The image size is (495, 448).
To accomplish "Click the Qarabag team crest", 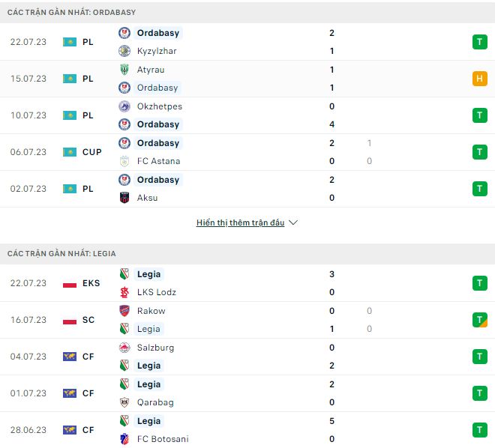I will click(124, 402).
